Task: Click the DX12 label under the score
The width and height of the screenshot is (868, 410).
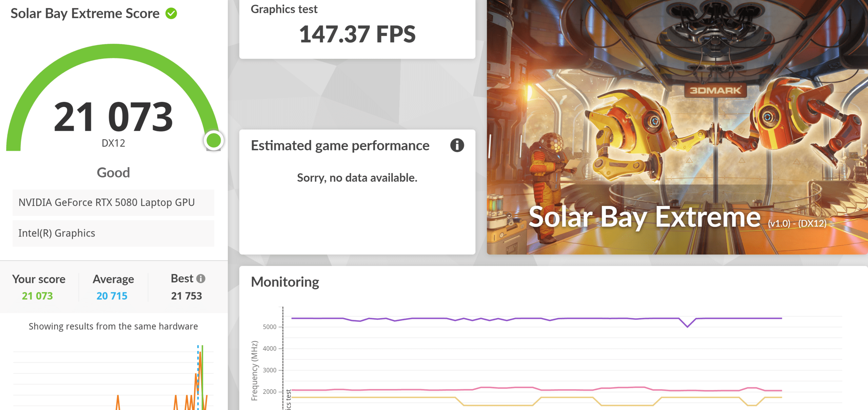Action: pyautogui.click(x=113, y=143)
